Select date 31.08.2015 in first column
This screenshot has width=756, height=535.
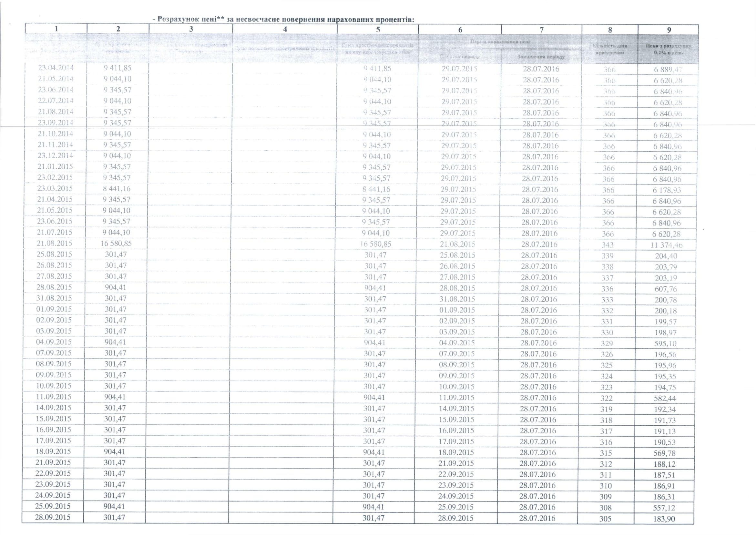pos(54,298)
